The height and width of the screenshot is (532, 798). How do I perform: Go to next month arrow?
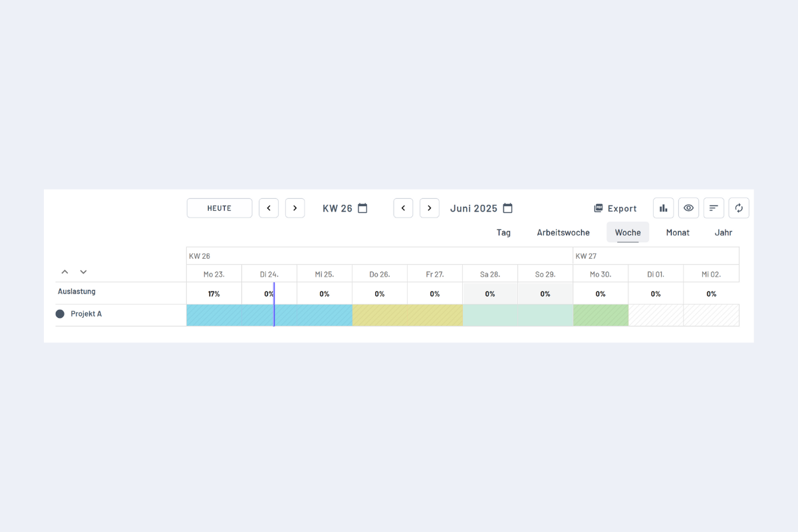pos(430,208)
